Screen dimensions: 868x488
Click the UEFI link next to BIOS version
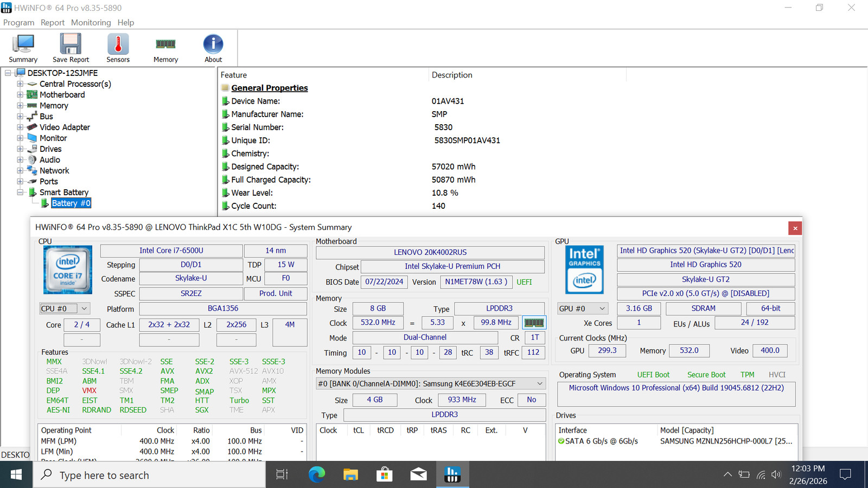point(524,282)
